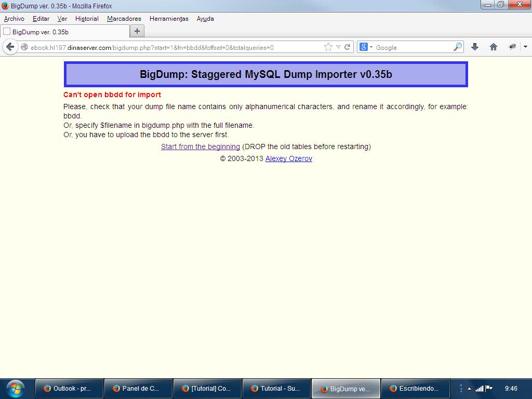Go back with the browser back arrow
Viewport: 532px width, 399px height.
tap(10, 47)
